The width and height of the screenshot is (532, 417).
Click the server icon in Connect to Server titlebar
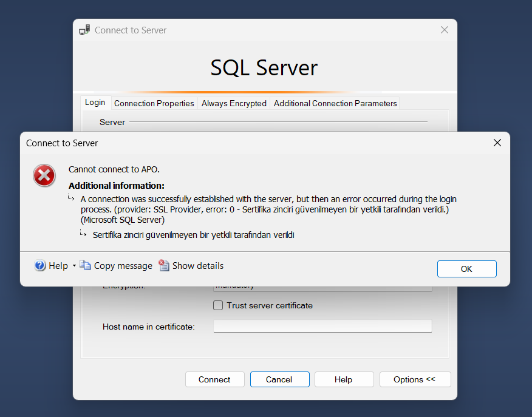tap(84, 29)
